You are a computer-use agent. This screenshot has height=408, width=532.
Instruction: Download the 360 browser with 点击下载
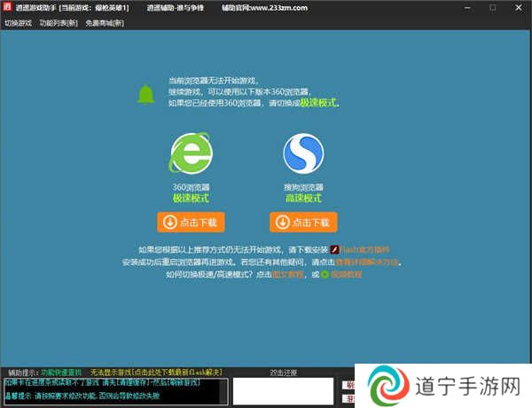[191, 223]
